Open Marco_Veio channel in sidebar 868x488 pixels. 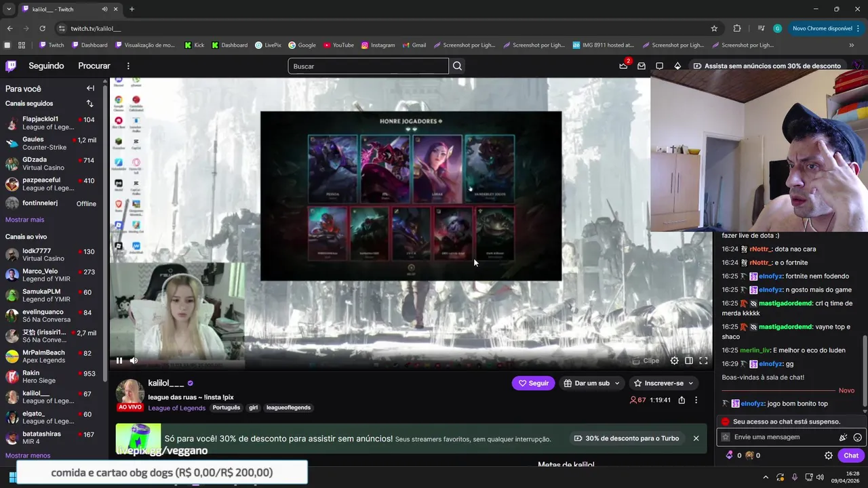point(52,275)
